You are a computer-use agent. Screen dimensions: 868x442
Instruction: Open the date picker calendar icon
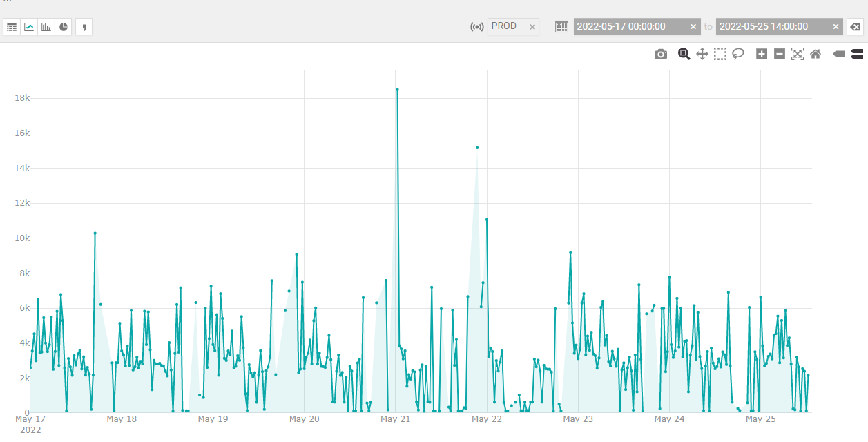point(561,26)
